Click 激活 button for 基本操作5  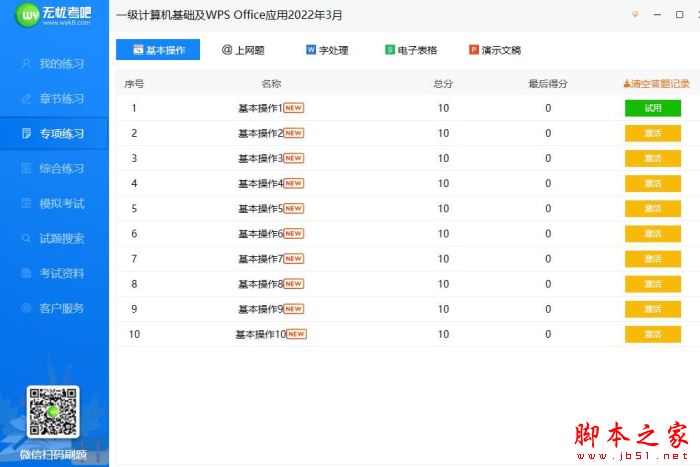pyautogui.click(x=653, y=208)
